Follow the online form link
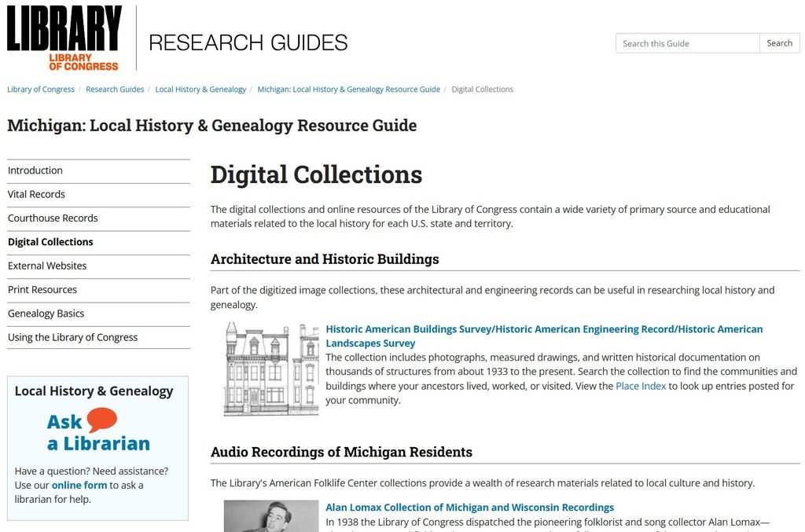The width and height of the screenshot is (805, 532). [79, 486]
